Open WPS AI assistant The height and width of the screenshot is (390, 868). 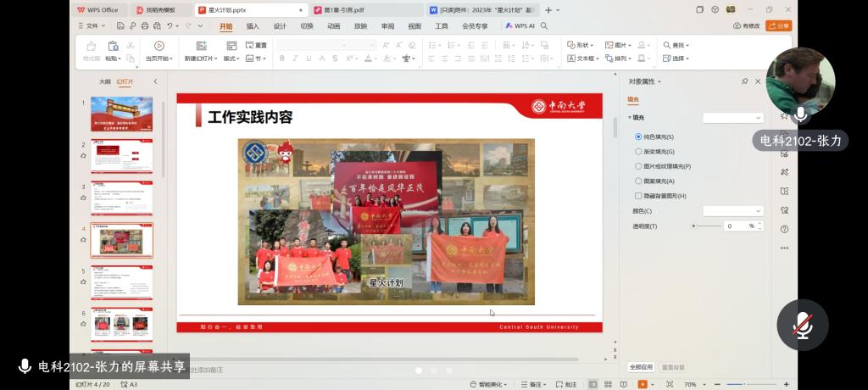coord(520,26)
